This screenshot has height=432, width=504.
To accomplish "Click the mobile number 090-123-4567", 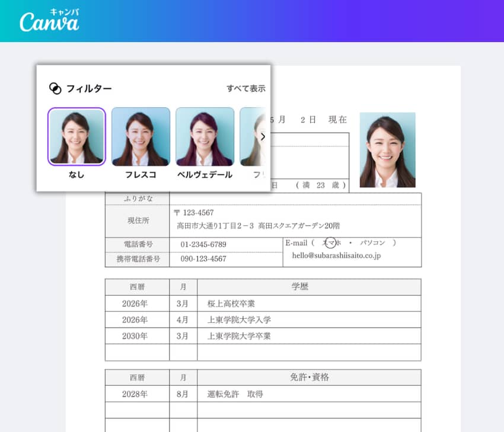I will coord(203,259).
